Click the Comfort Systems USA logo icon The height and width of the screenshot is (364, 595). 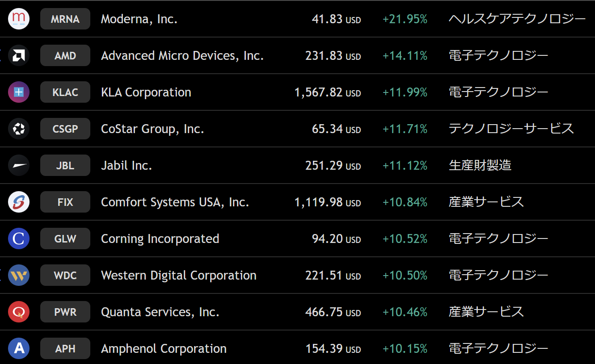click(19, 202)
